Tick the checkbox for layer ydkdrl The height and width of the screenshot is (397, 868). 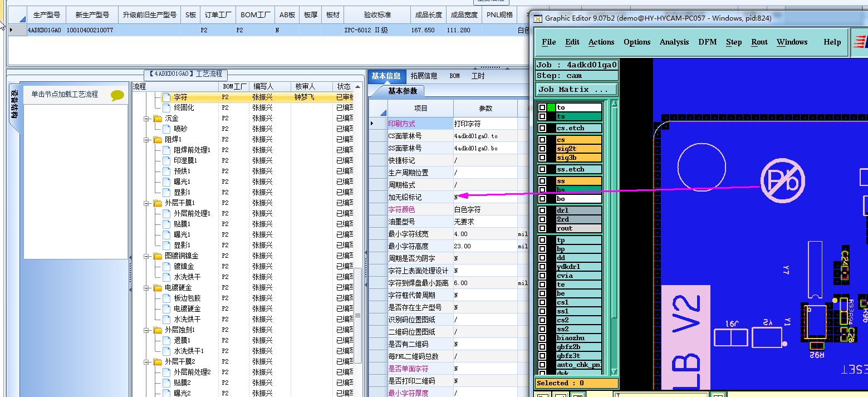[542, 267]
